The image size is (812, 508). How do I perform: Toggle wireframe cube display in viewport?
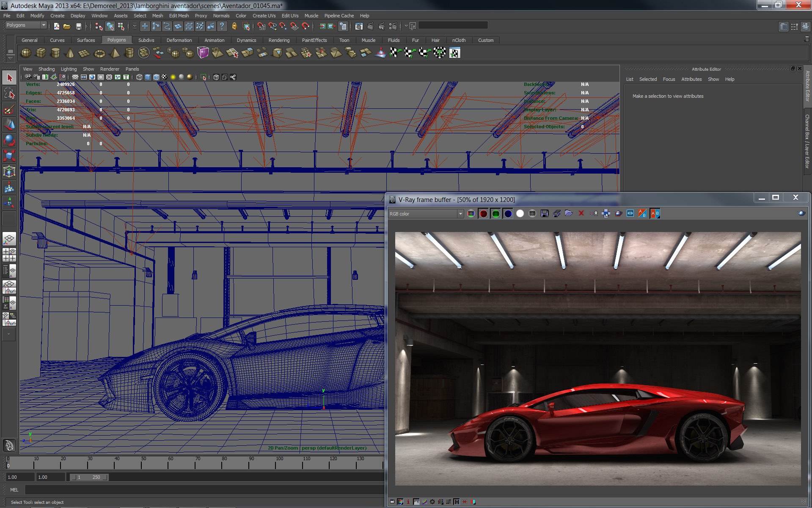click(x=139, y=77)
